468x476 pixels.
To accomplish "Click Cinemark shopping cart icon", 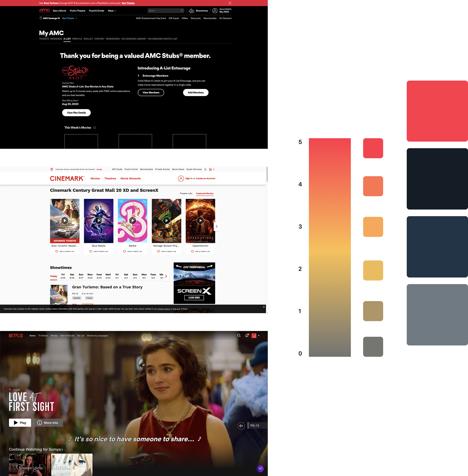I will tap(210, 170).
